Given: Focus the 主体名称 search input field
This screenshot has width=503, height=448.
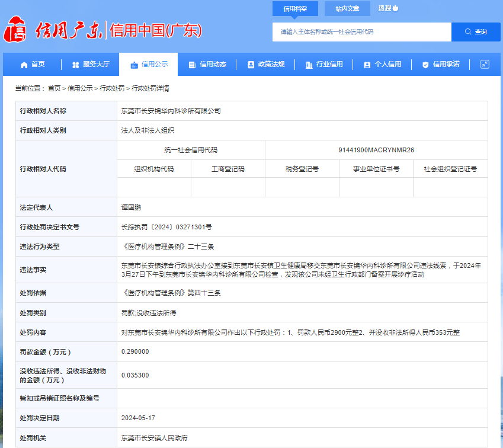Looking at the screenshot, I should 362,32.
